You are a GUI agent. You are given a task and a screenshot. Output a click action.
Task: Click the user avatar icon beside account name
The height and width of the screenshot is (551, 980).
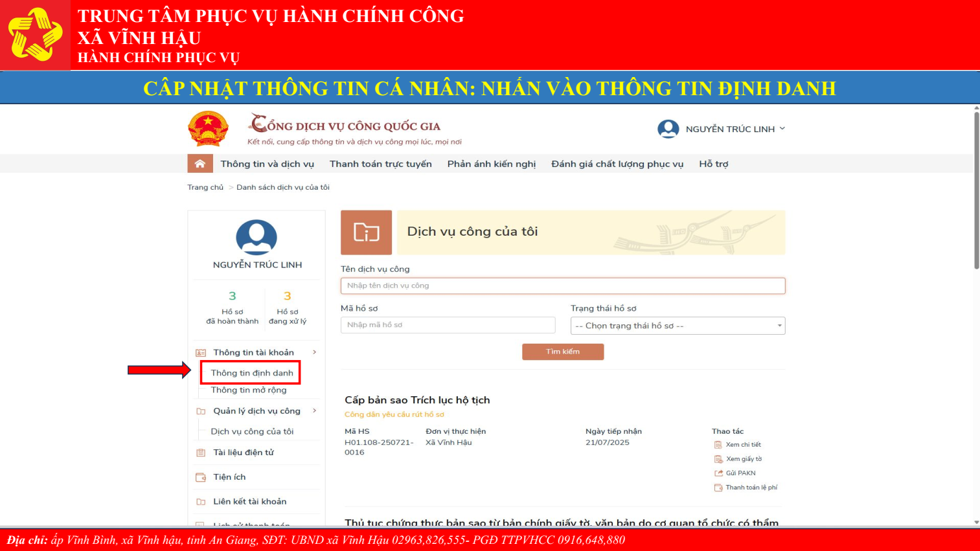[668, 129]
